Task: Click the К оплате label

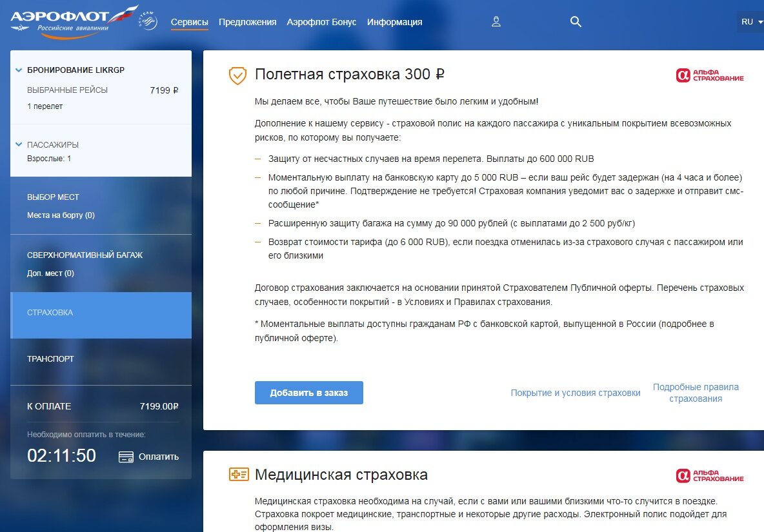Action: [x=49, y=406]
